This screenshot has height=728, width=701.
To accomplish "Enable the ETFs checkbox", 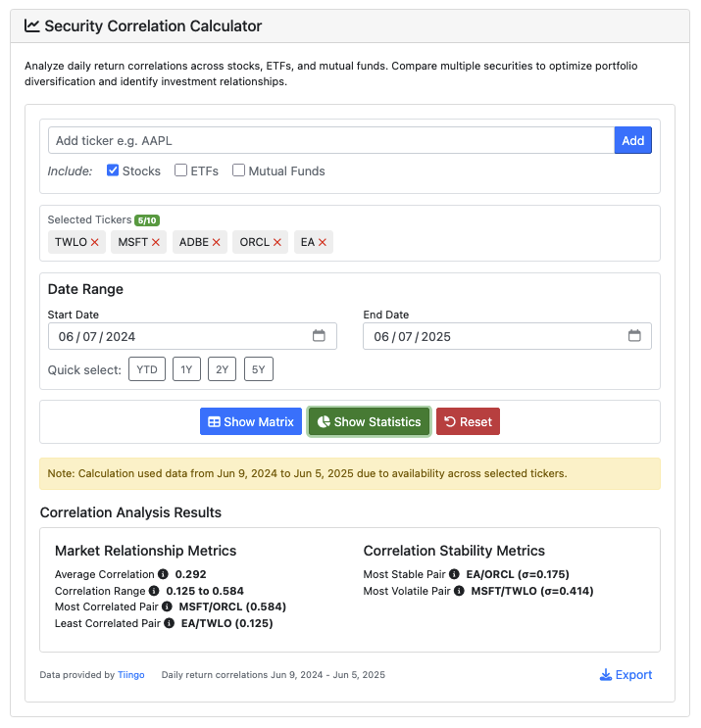I will pyautogui.click(x=181, y=170).
